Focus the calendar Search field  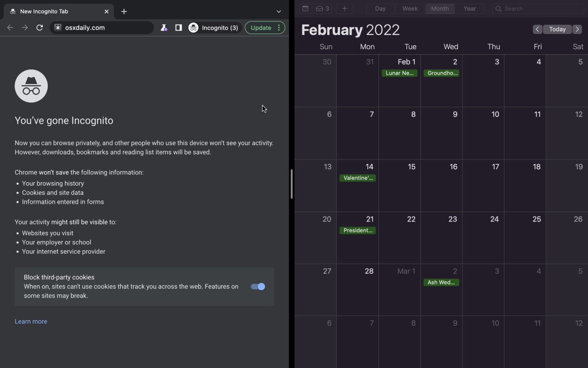tap(538, 8)
